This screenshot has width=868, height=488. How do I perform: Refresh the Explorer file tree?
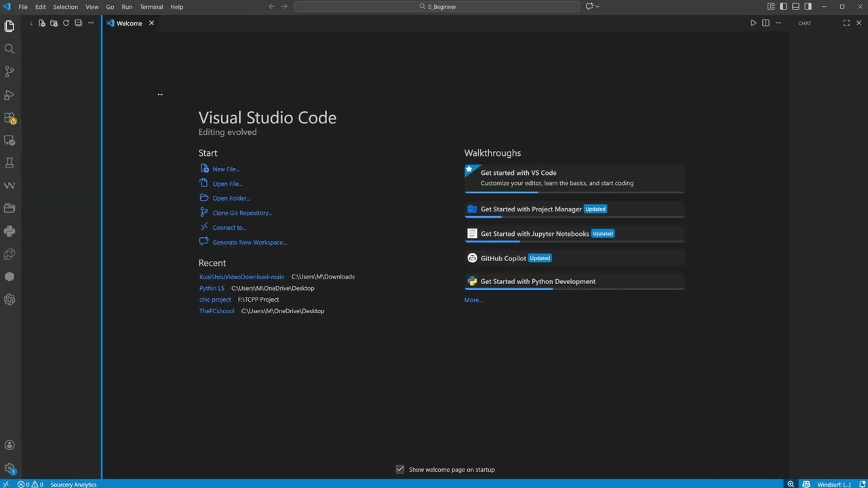pos(66,23)
